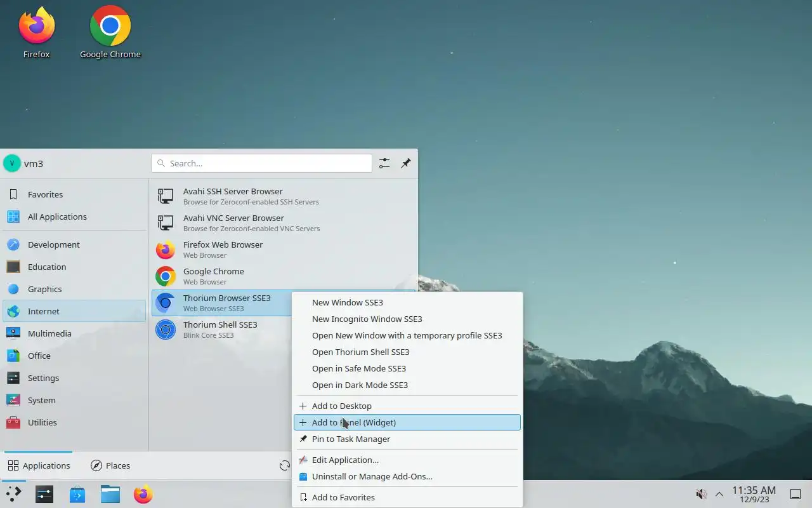This screenshot has width=812, height=508.
Task: Open the Office category
Action: [74, 356]
